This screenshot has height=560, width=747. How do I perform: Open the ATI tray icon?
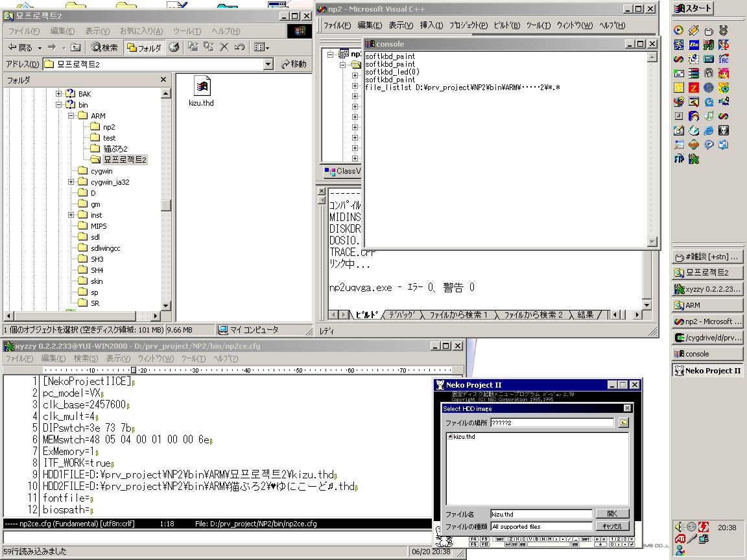[x=680, y=539]
